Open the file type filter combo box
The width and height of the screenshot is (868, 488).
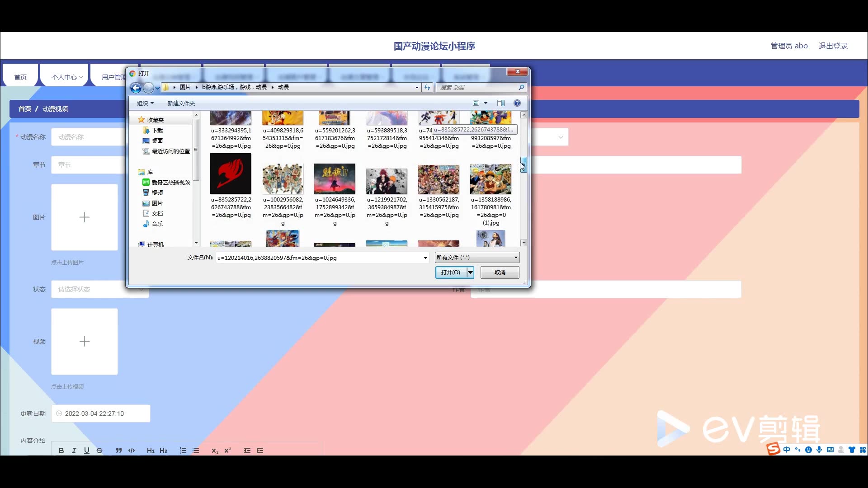point(477,258)
